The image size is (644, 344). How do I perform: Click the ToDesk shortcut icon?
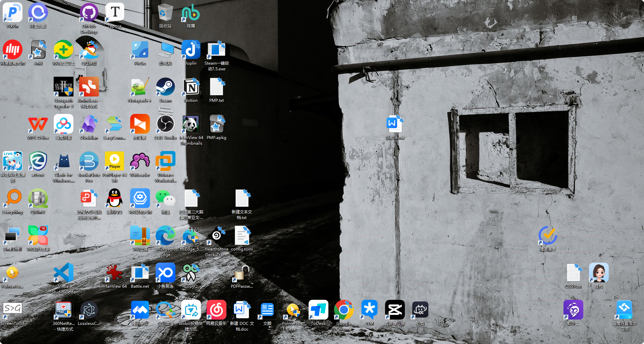click(x=318, y=311)
